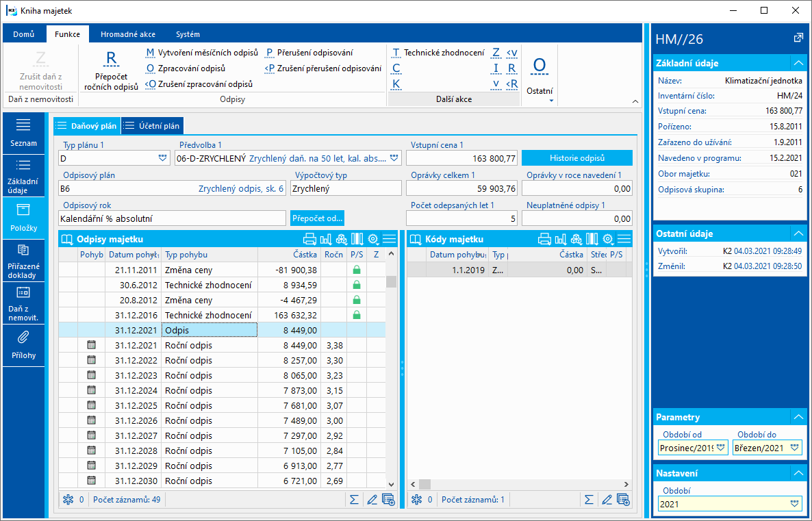Click the Přepočet od... button
The width and height of the screenshot is (812, 521).
(x=317, y=218)
